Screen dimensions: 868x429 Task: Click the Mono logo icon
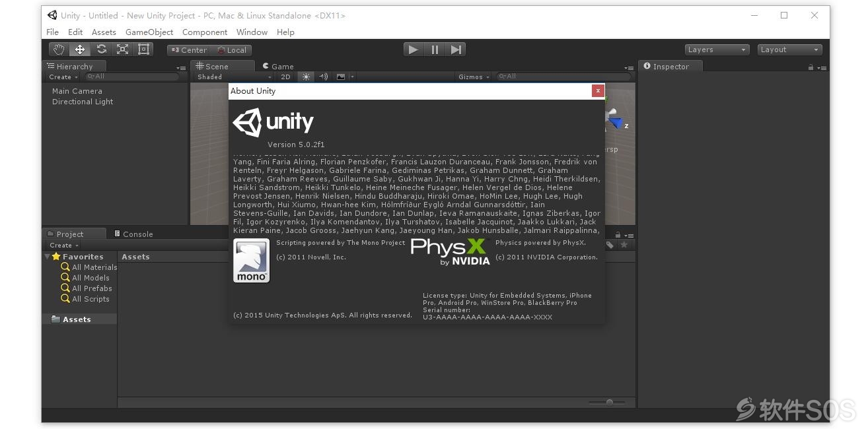pyautogui.click(x=252, y=261)
